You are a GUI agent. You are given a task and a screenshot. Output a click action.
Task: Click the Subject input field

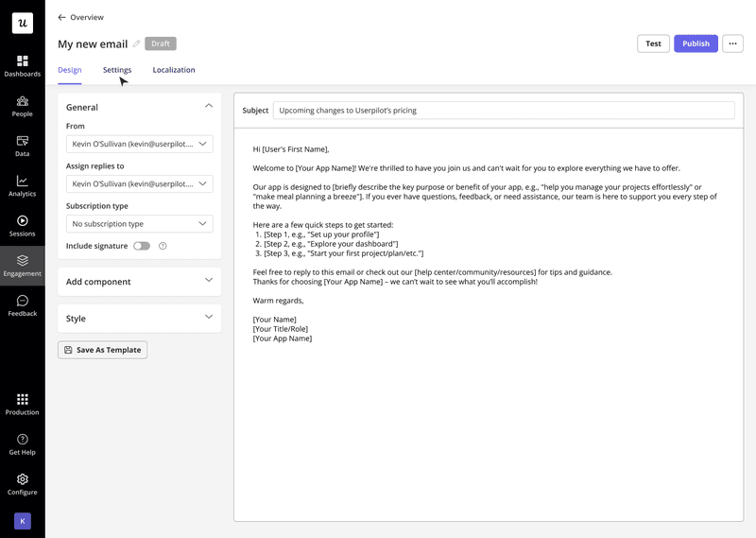click(503, 111)
